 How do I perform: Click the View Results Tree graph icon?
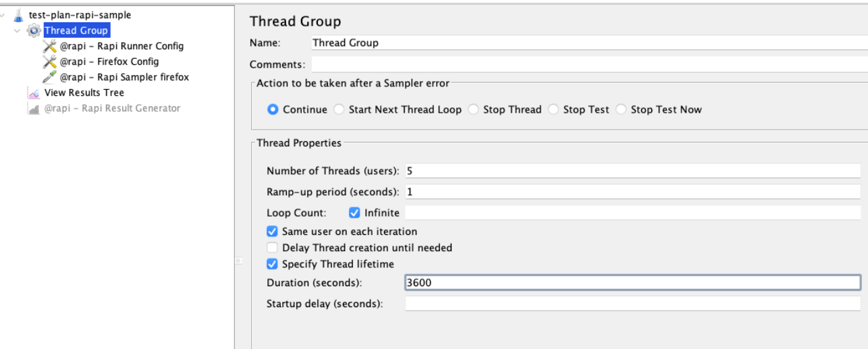pos(33,92)
